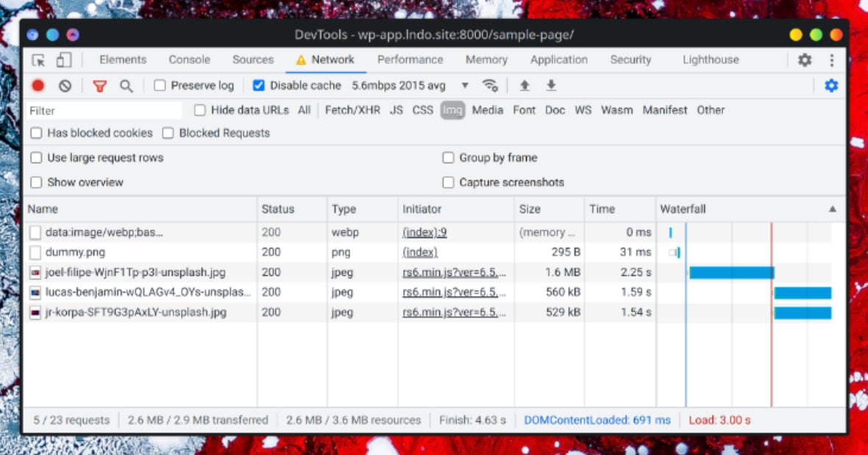The width and height of the screenshot is (868, 455).
Task: Enable the Preserve log checkbox
Action: (160, 86)
